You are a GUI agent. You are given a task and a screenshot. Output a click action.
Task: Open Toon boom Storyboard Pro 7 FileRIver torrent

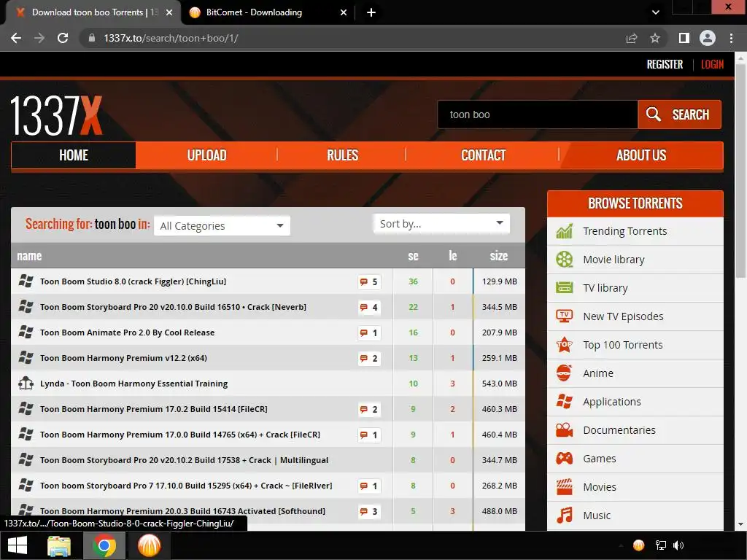[186, 486]
